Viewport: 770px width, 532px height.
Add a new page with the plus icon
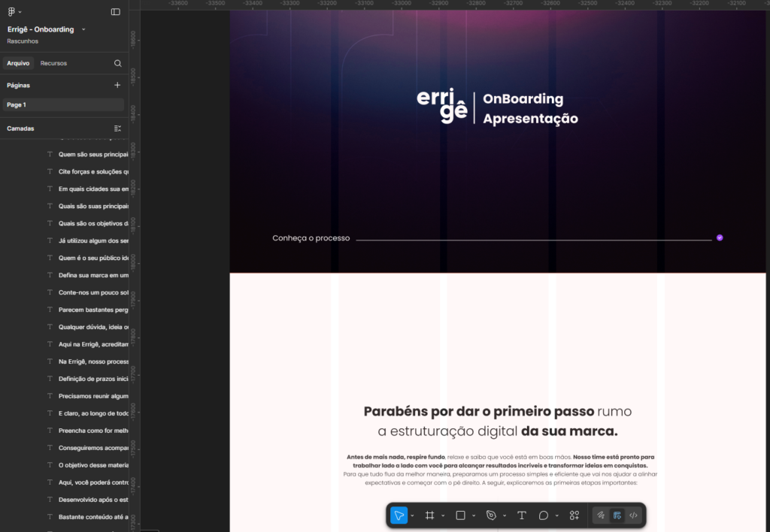[x=117, y=86]
